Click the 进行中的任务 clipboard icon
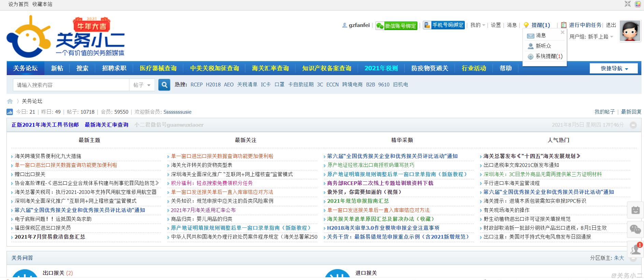Screen dimensions: 644x280 pos(563,25)
